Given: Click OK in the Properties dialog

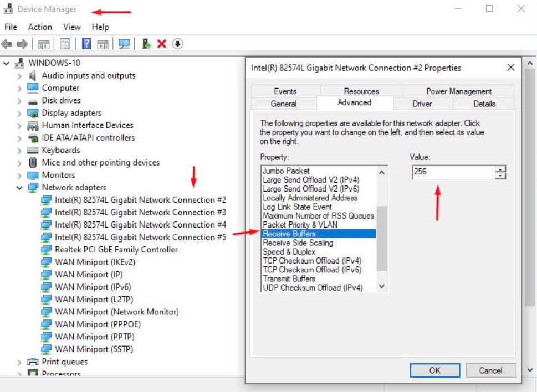Looking at the screenshot, I should click(x=434, y=370).
